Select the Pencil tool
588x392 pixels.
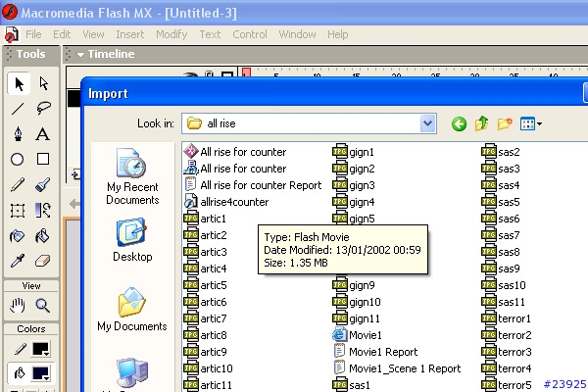click(x=18, y=184)
